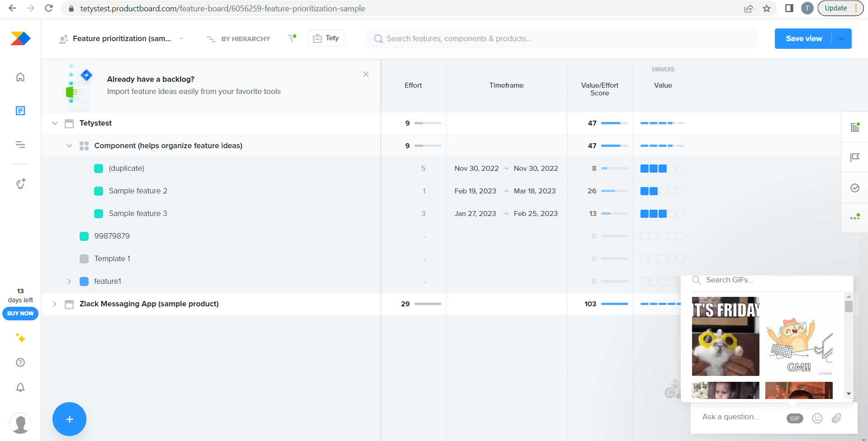Open the Home icon in the sidebar

[20, 77]
